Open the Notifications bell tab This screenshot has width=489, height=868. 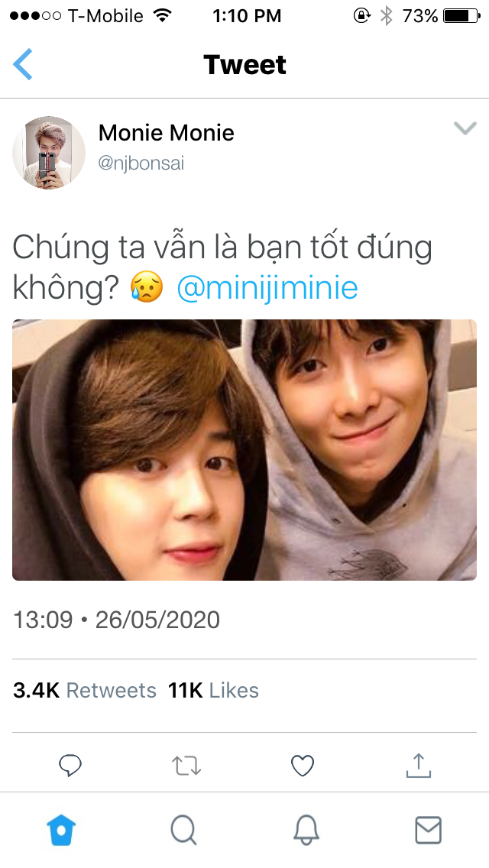(306, 831)
